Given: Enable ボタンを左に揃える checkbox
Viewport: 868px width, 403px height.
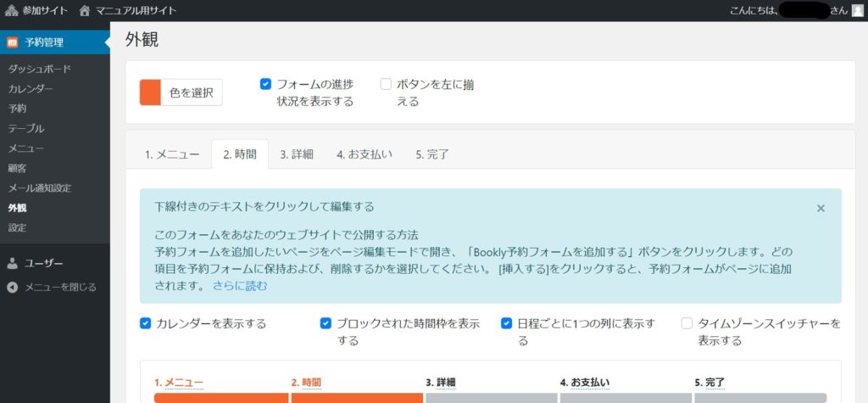Looking at the screenshot, I should tap(386, 84).
